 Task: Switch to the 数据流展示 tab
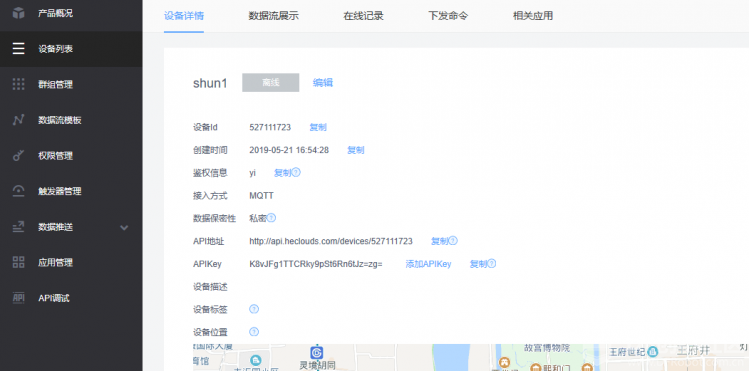point(274,16)
